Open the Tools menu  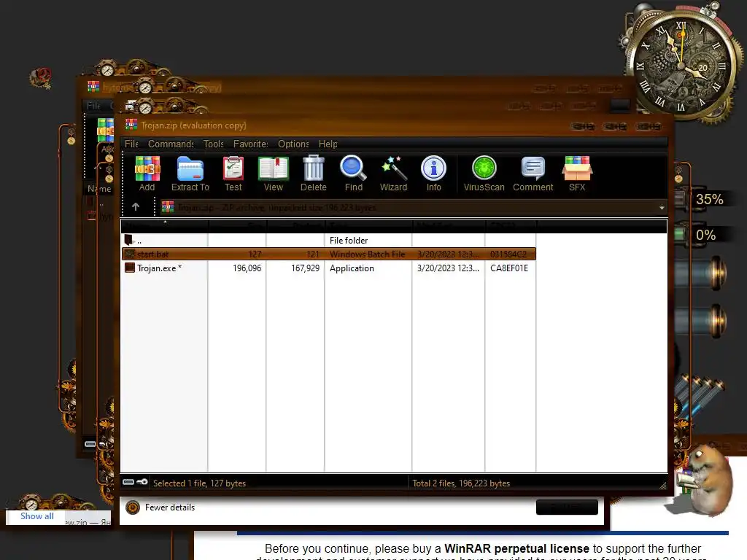pos(214,144)
